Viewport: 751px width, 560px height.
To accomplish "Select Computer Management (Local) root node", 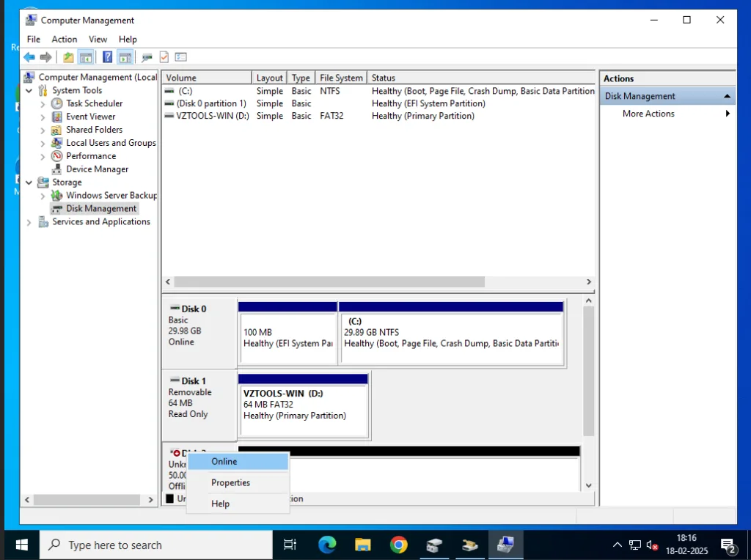I will [98, 77].
